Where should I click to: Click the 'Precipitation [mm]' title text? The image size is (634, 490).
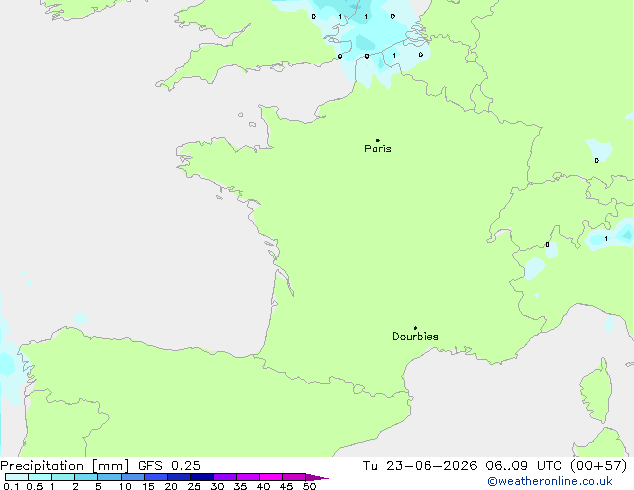(65, 466)
